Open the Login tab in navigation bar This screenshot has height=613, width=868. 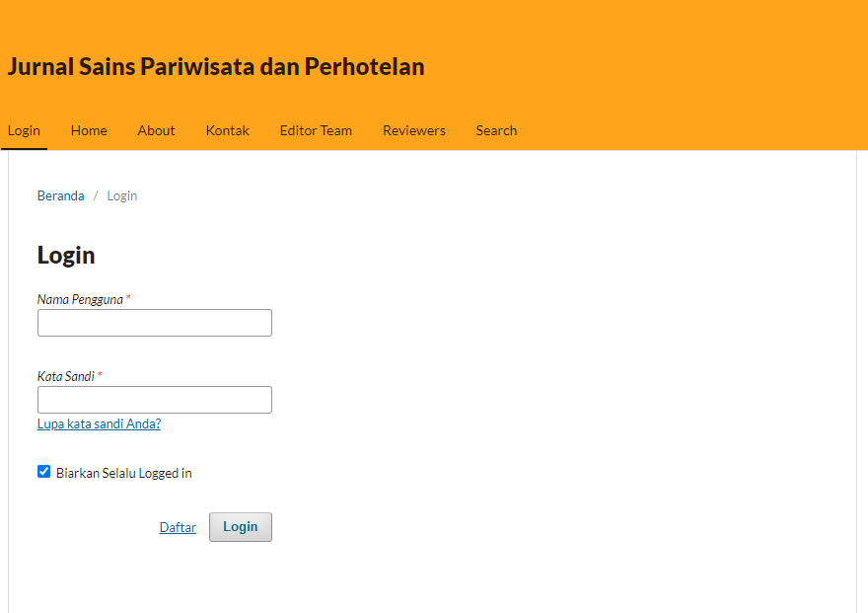pyautogui.click(x=24, y=130)
